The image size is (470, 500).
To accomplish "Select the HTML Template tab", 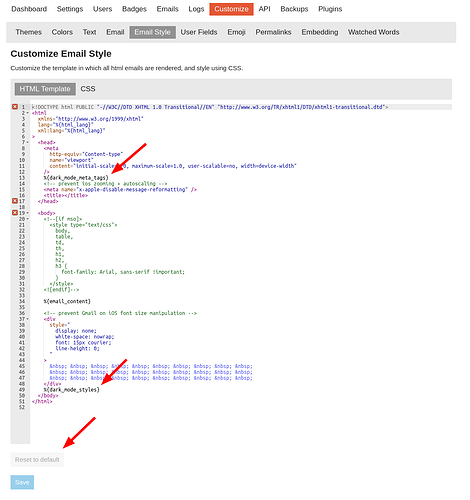I will (x=45, y=89).
